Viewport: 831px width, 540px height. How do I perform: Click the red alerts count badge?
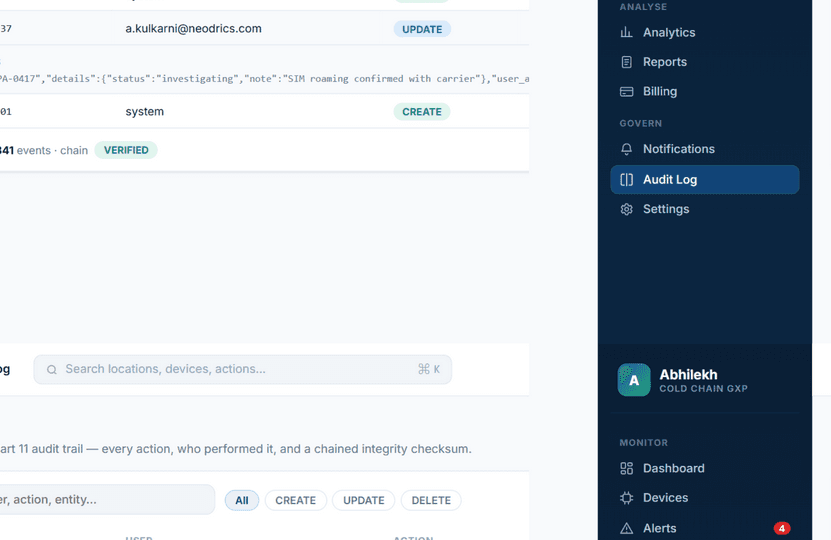(x=782, y=528)
